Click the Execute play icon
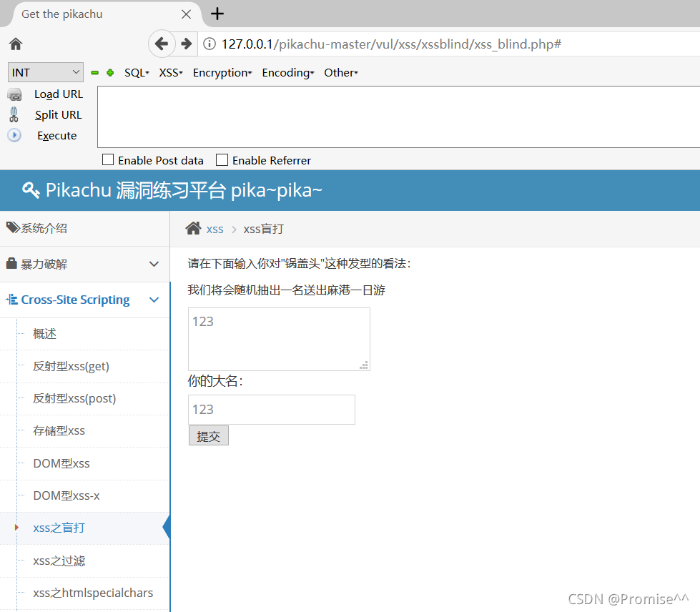The height and width of the screenshot is (612, 700). pyautogui.click(x=14, y=135)
